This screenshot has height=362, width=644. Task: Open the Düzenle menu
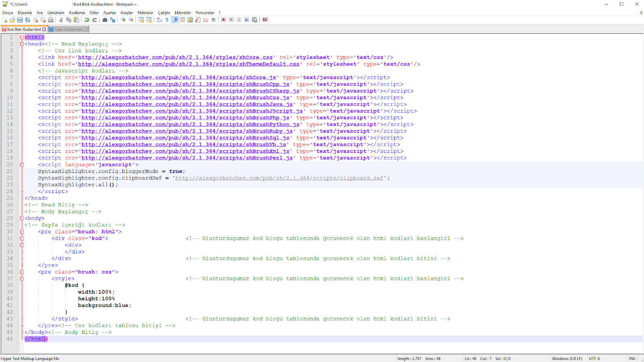pyautogui.click(x=25, y=12)
